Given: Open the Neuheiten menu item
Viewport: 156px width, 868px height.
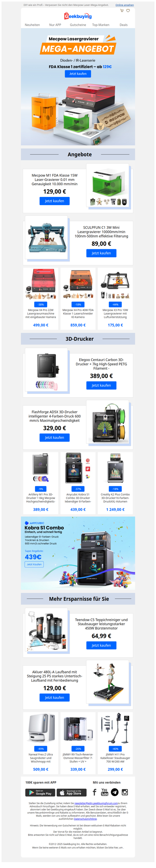Looking at the screenshot, I should [32, 25].
